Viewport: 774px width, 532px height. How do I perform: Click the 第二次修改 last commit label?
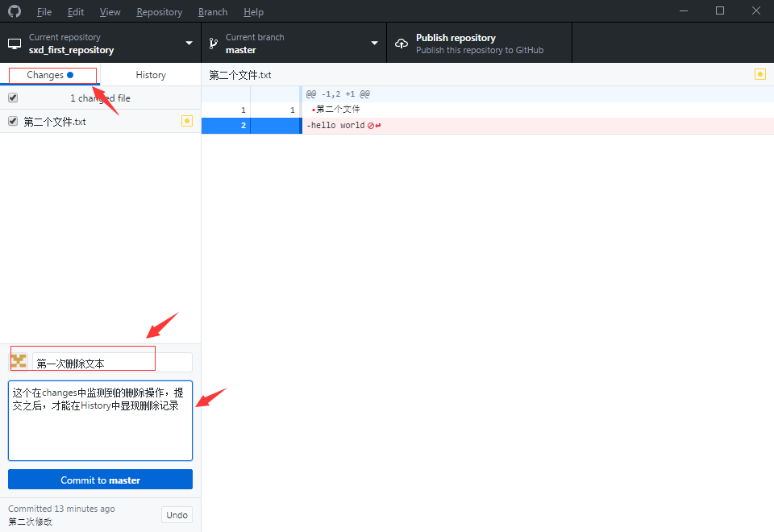tap(30, 522)
